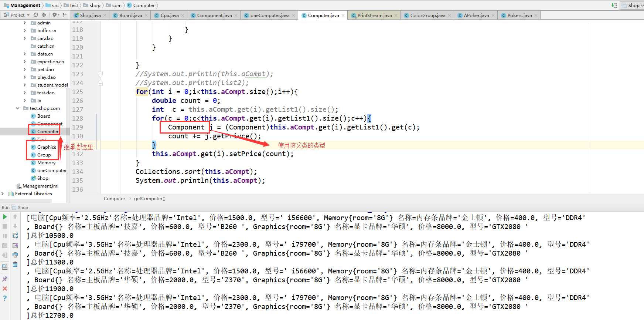Image resolution: width=644 pixels, height=320 pixels.
Task: Close the Run tab with red X
Action: 5,288
